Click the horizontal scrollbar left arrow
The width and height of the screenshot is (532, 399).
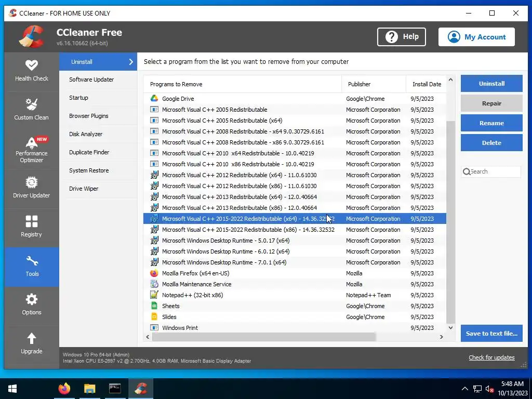coord(148,337)
